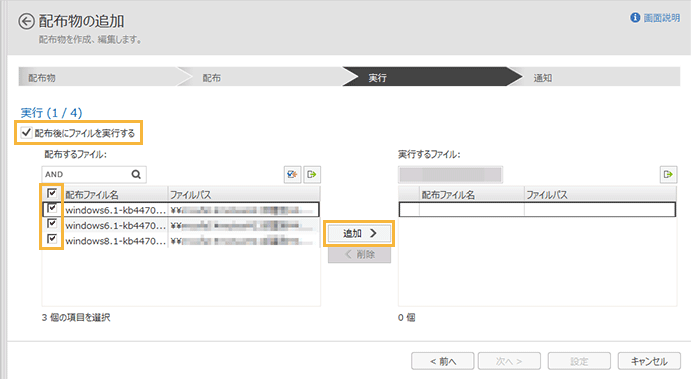Sort by 配布ファイル名 column in 実行するファイル list
Image resolution: width=691 pixels, height=379 pixels.
tap(472, 194)
